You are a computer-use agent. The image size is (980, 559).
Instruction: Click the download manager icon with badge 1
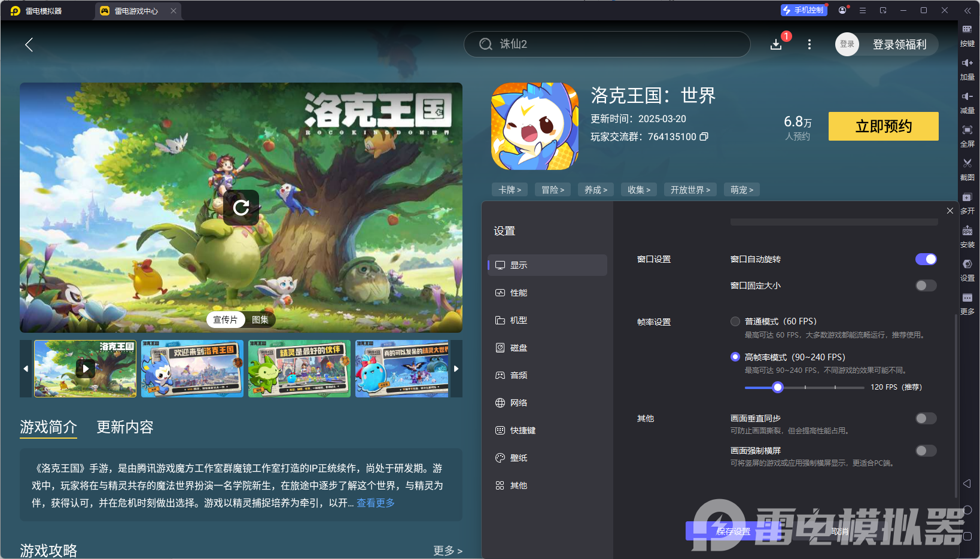pyautogui.click(x=776, y=44)
